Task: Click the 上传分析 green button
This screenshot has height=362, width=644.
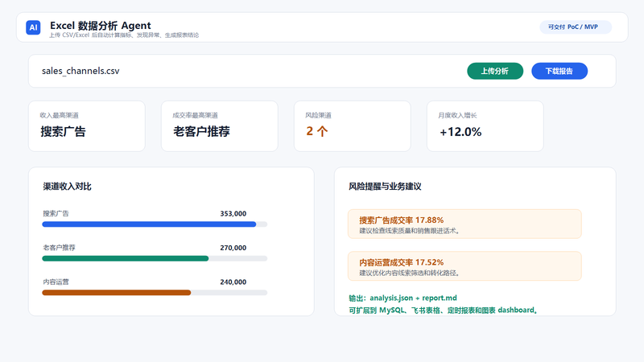Action: [495, 71]
